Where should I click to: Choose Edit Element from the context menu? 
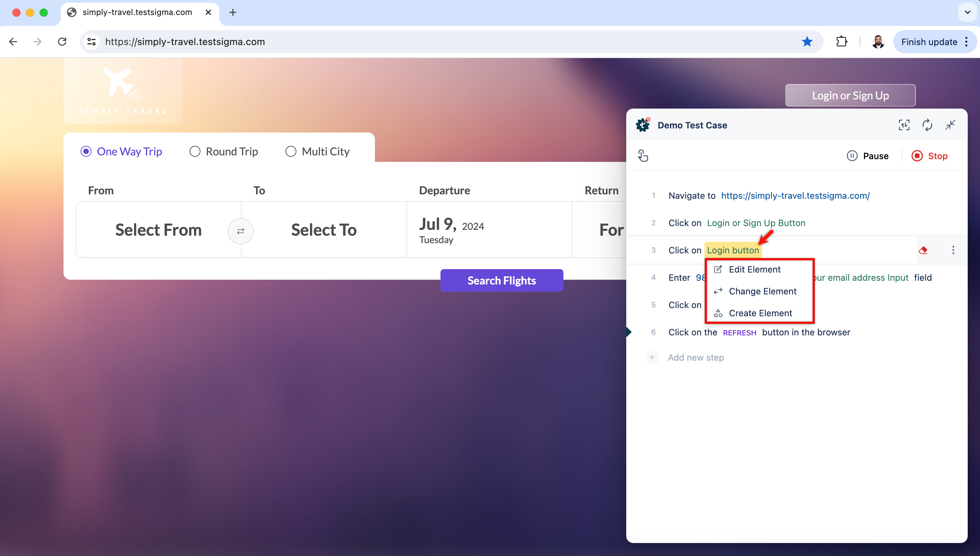[x=754, y=269]
